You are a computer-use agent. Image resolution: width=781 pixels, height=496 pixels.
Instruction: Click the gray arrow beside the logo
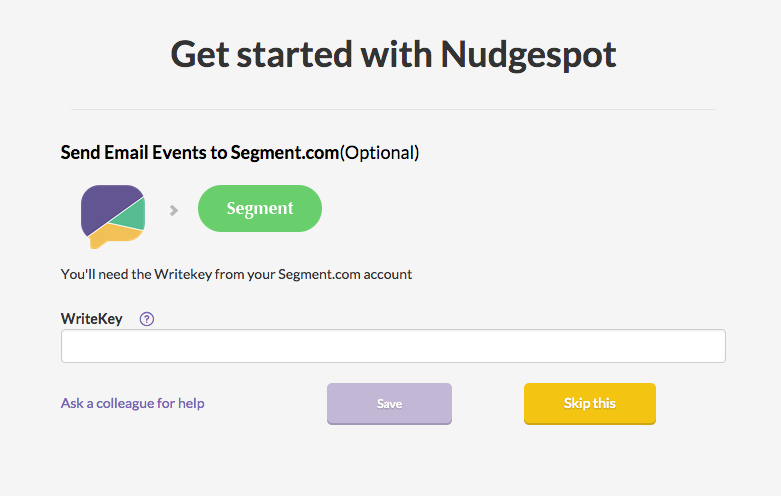click(x=173, y=210)
